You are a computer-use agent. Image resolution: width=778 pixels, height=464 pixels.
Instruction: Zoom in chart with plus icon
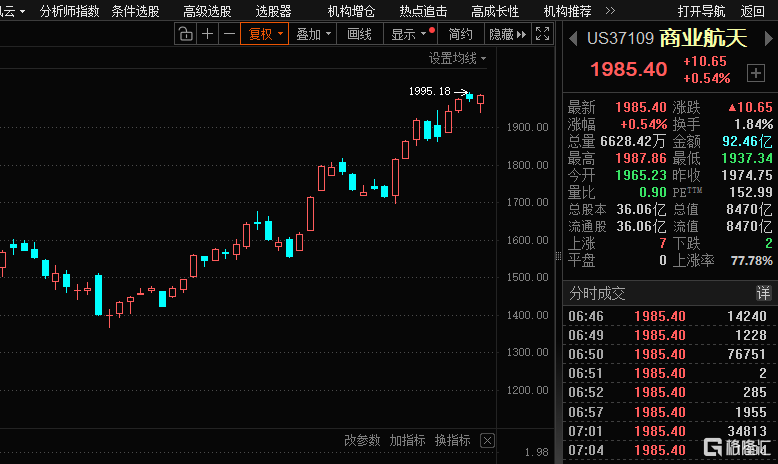coord(207,34)
